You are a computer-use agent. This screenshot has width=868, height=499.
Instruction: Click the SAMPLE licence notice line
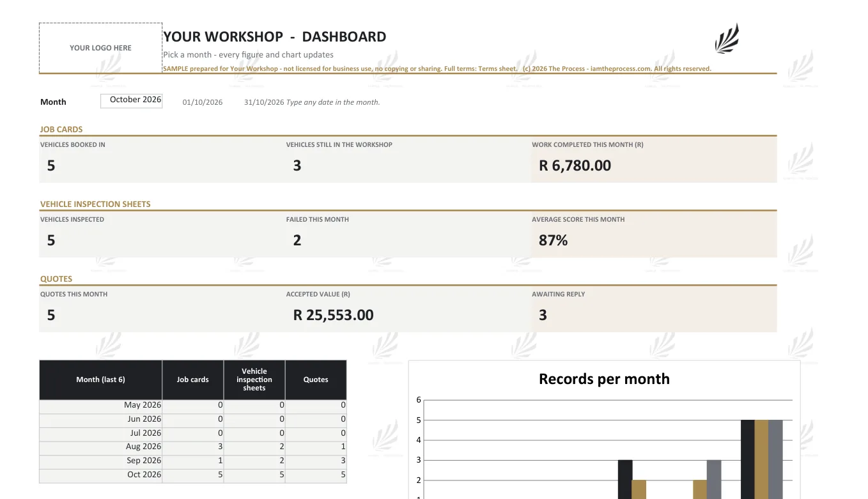click(x=437, y=68)
